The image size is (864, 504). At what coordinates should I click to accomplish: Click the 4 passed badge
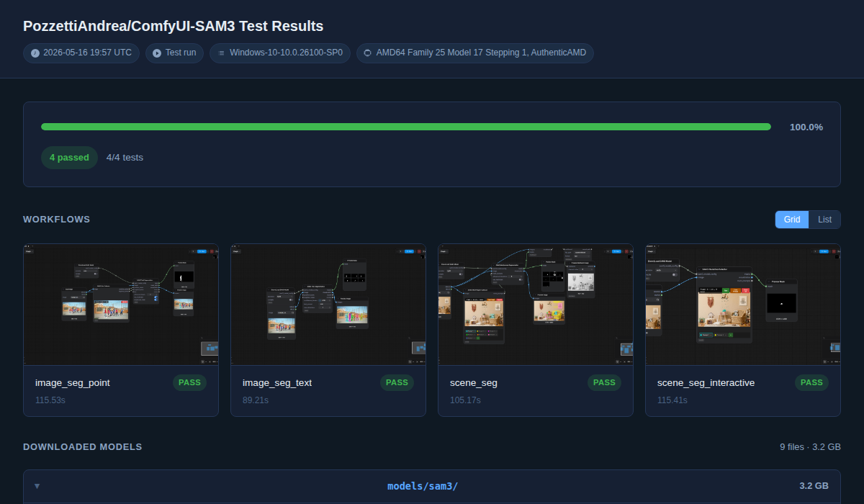click(x=69, y=158)
